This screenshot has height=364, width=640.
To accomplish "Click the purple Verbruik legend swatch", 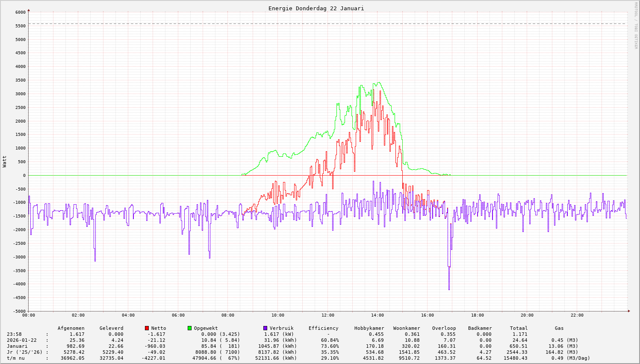I will tap(265, 328).
